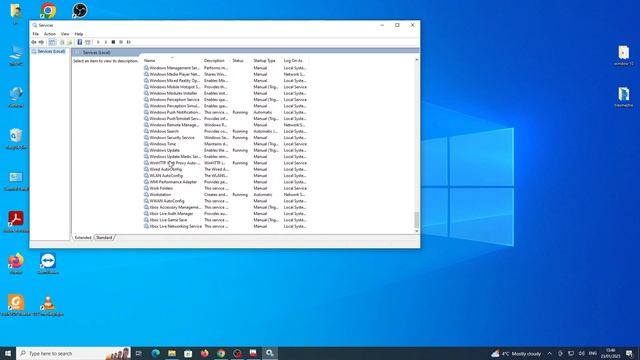Select the Windows Time service row

(x=225, y=144)
